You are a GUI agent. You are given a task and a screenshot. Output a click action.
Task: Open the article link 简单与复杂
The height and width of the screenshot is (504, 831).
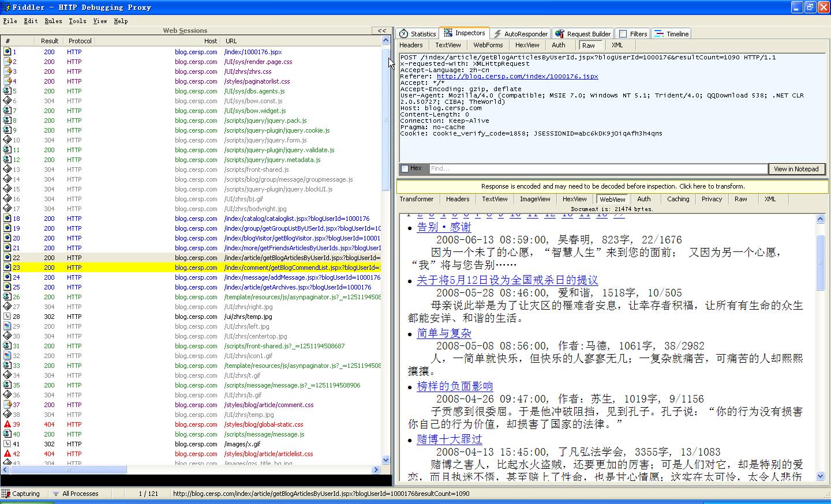[x=444, y=333]
